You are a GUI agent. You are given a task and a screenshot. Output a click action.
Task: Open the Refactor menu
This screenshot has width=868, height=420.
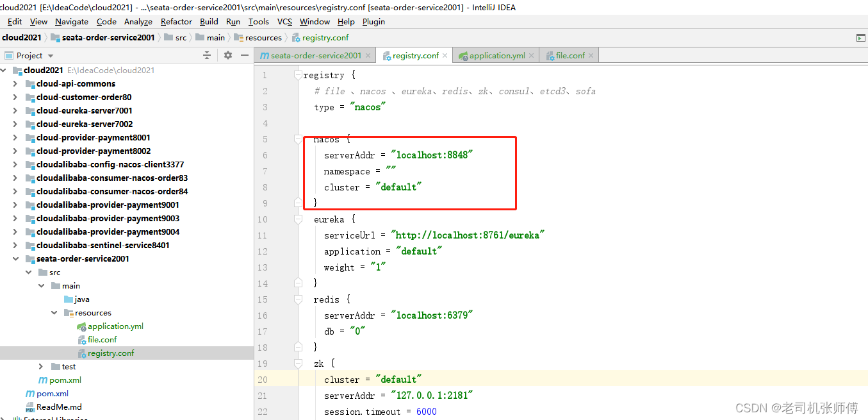pos(176,21)
